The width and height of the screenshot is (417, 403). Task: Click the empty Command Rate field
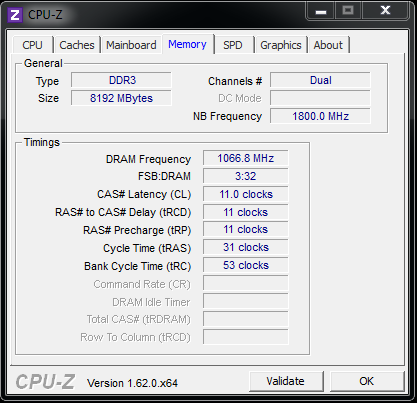tap(246, 283)
